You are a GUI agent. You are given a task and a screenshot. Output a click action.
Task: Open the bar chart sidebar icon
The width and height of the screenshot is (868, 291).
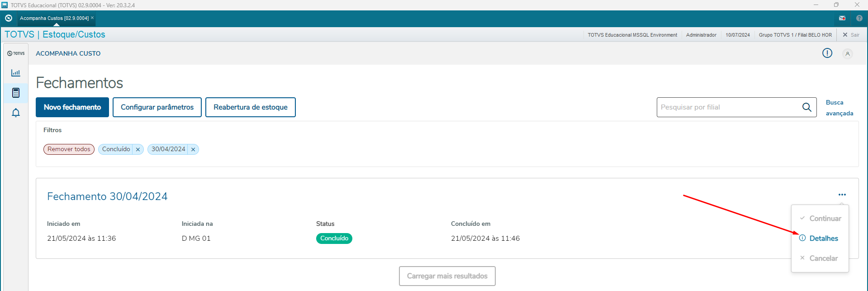[x=16, y=73]
